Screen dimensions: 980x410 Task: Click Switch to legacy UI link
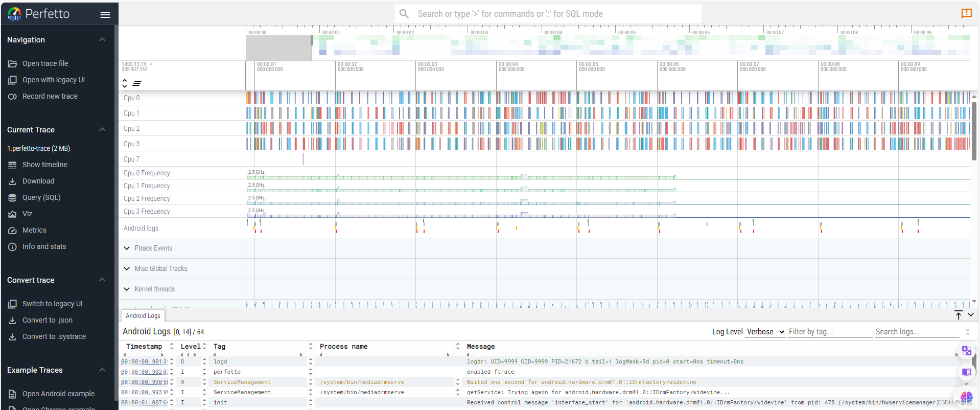point(53,304)
